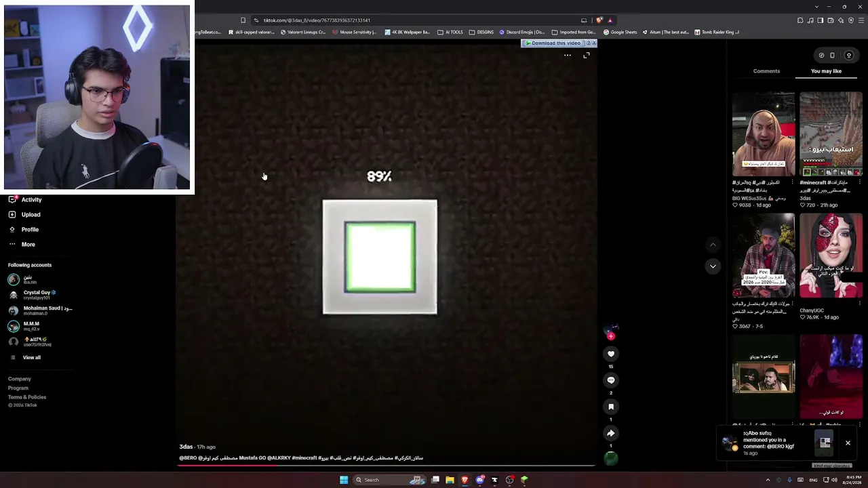Close the Download this video bar
The width and height of the screenshot is (868, 488).
tap(593, 43)
